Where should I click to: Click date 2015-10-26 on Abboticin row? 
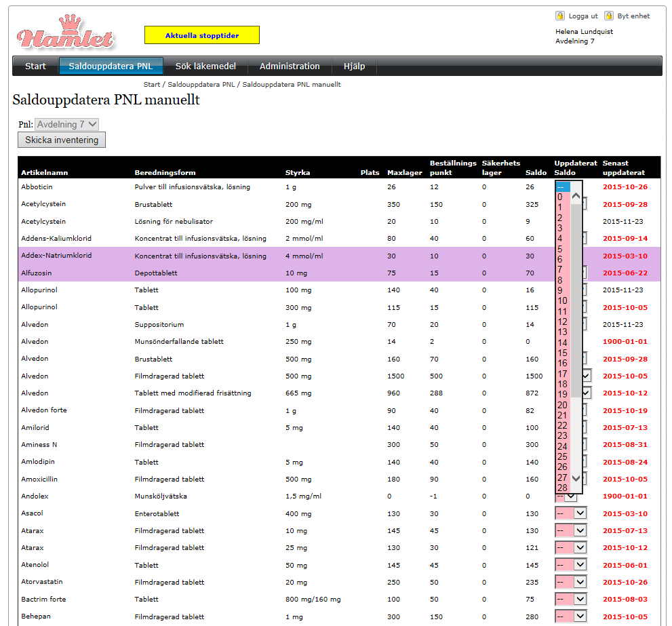tap(625, 187)
